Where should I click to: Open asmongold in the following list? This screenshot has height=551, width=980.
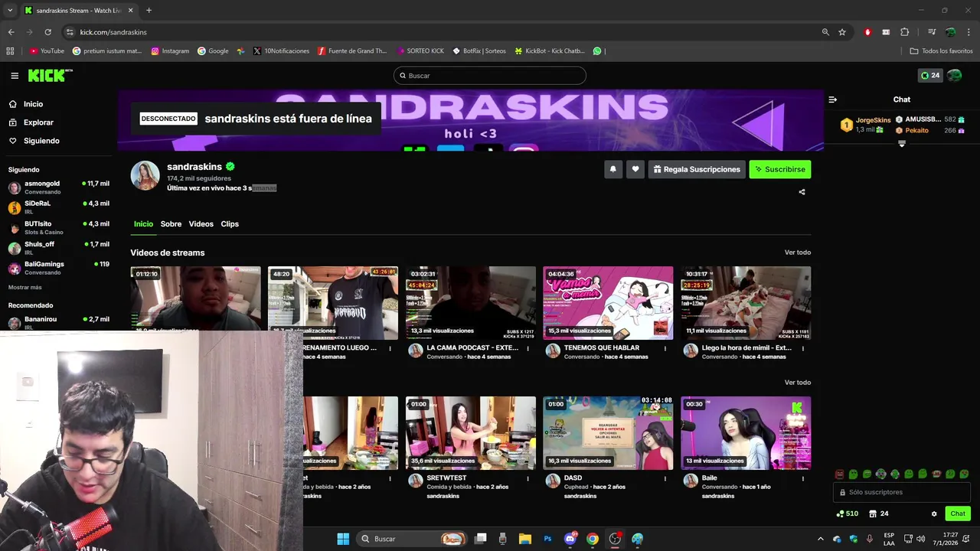point(59,187)
